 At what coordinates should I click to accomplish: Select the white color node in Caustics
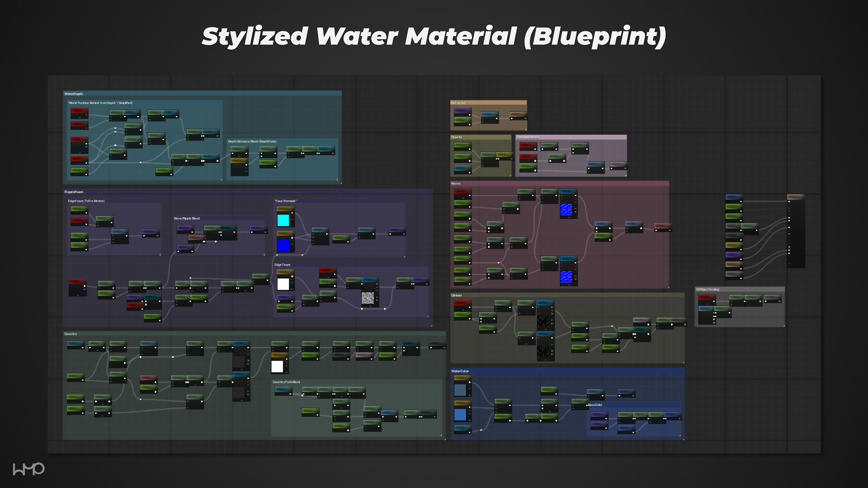[277, 366]
